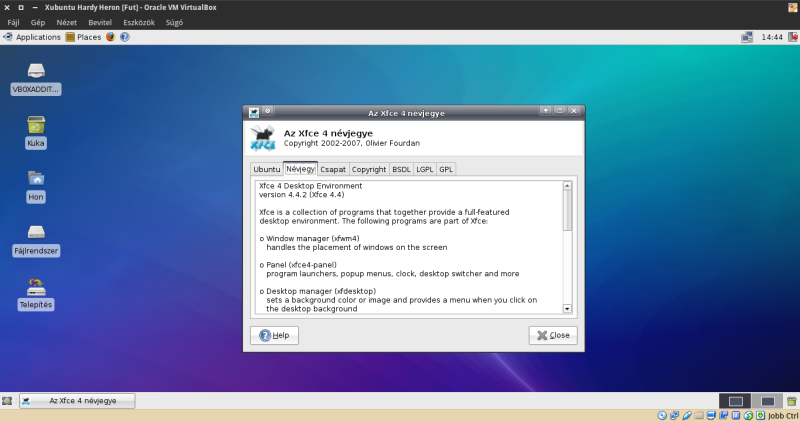
Task: Switch to the Ubuntu tab
Action: [x=267, y=169]
